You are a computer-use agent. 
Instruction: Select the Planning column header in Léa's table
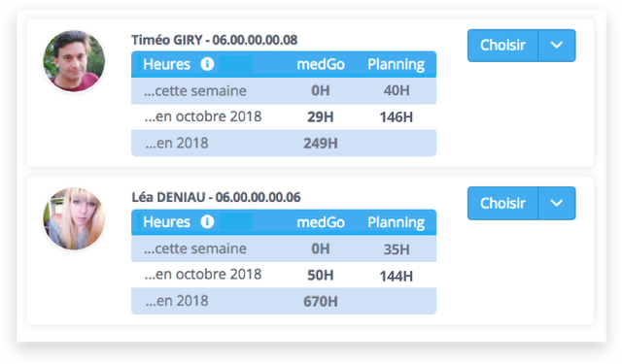pyautogui.click(x=396, y=222)
